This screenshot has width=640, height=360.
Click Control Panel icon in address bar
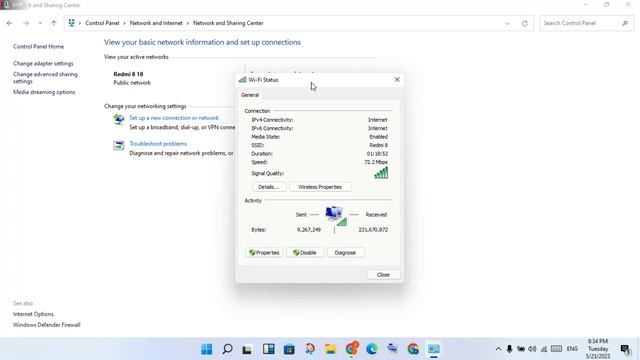[71, 23]
